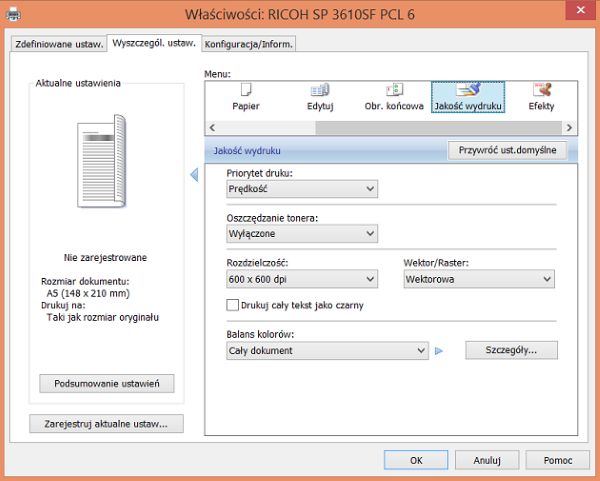Open the Rozdzielczość dropdown
600x481 pixels.
302,279
